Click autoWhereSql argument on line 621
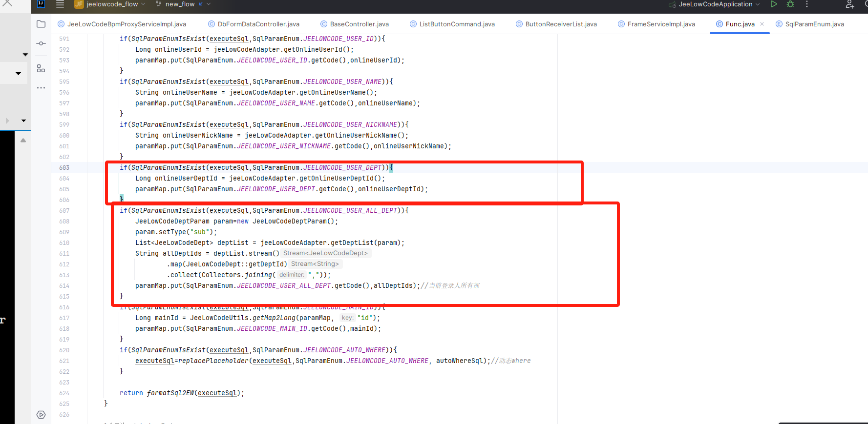 (460, 361)
